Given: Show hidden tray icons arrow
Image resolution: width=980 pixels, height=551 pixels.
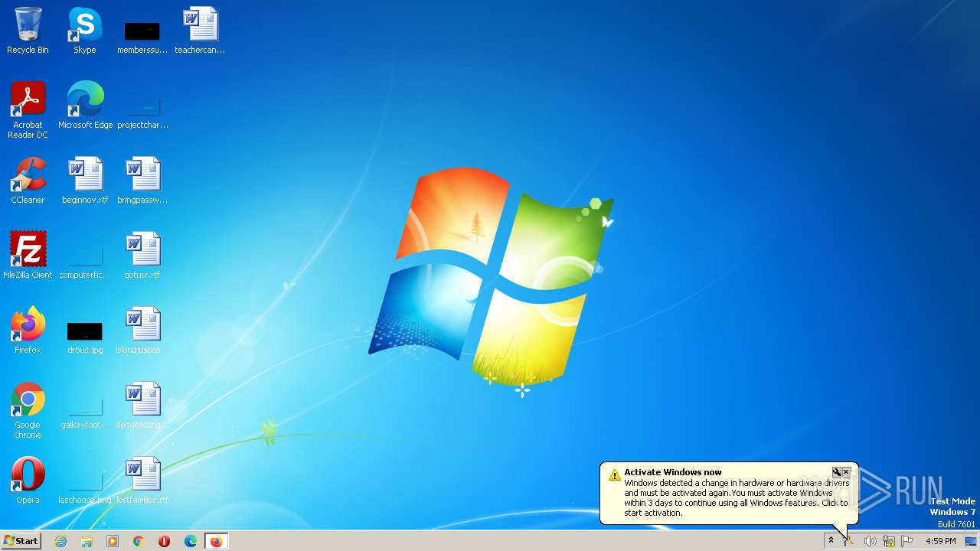Looking at the screenshot, I should 831,541.
